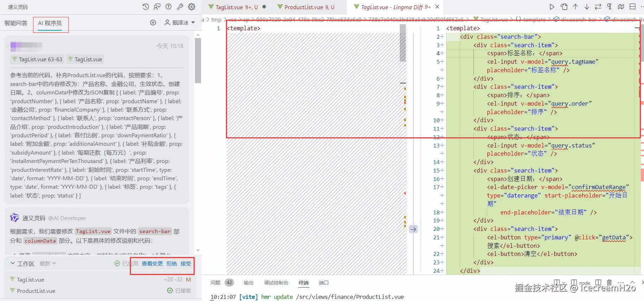Open 调试控制台 debug console tab
644x301 pixels.
(276, 283)
